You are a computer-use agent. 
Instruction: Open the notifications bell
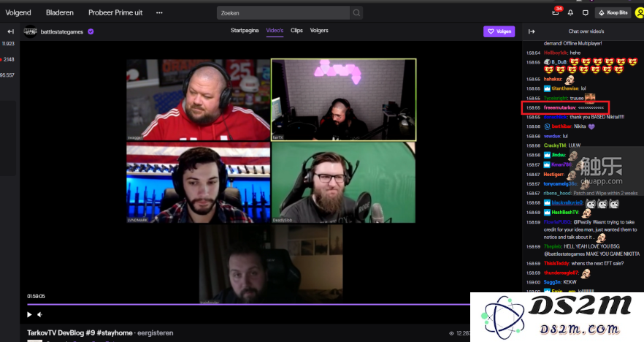(570, 12)
